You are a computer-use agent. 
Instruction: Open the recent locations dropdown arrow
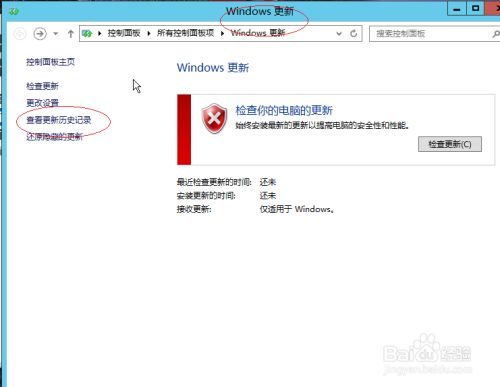56,34
